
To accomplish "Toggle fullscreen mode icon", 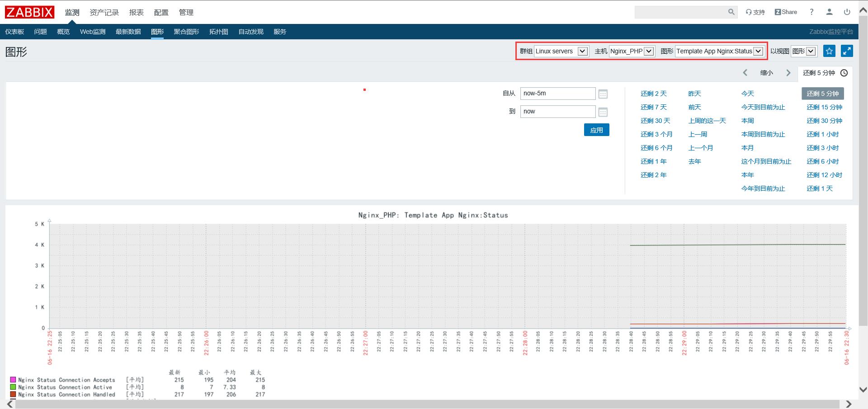I will point(847,51).
